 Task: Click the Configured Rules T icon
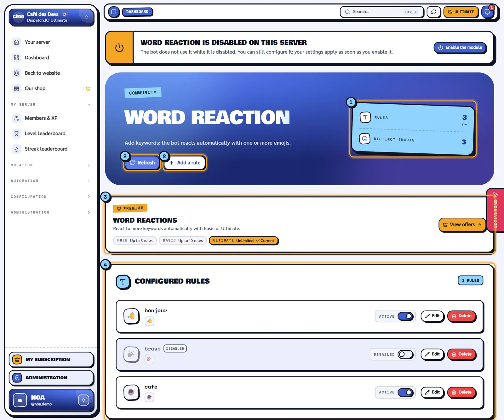point(123,282)
